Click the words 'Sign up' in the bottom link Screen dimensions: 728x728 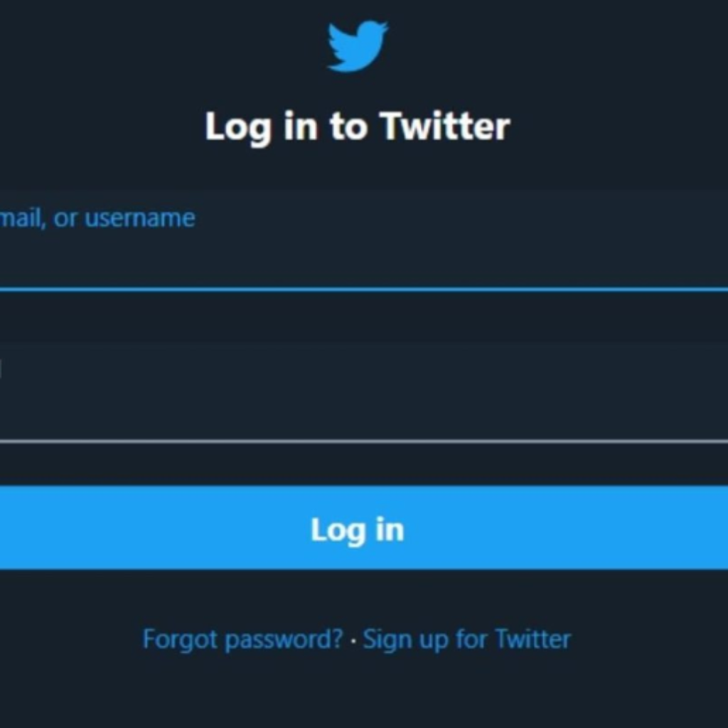(405, 641)
